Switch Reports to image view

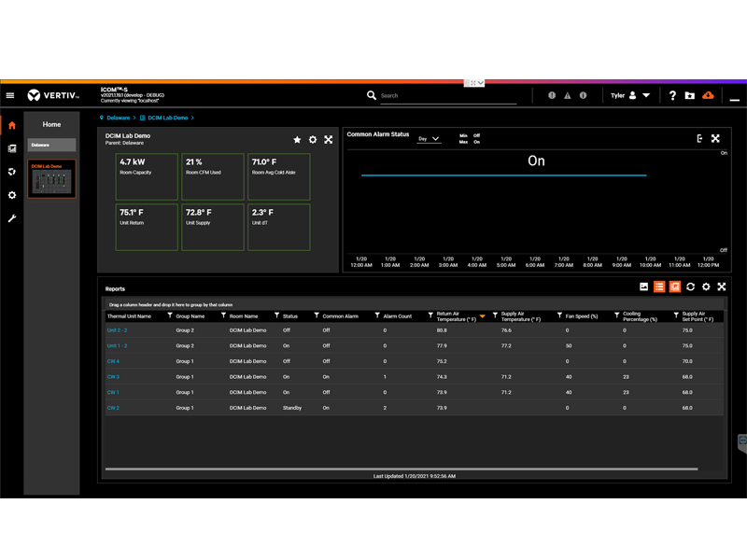click(644, 287)
